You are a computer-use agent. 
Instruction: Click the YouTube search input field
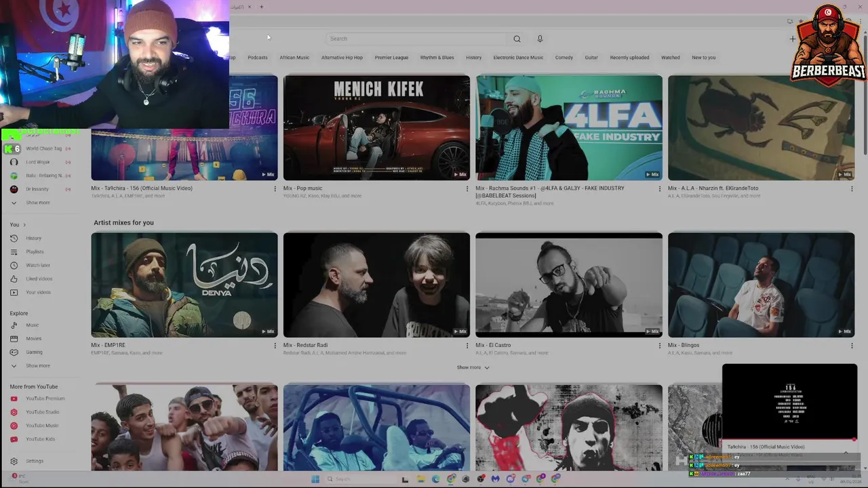416,39
